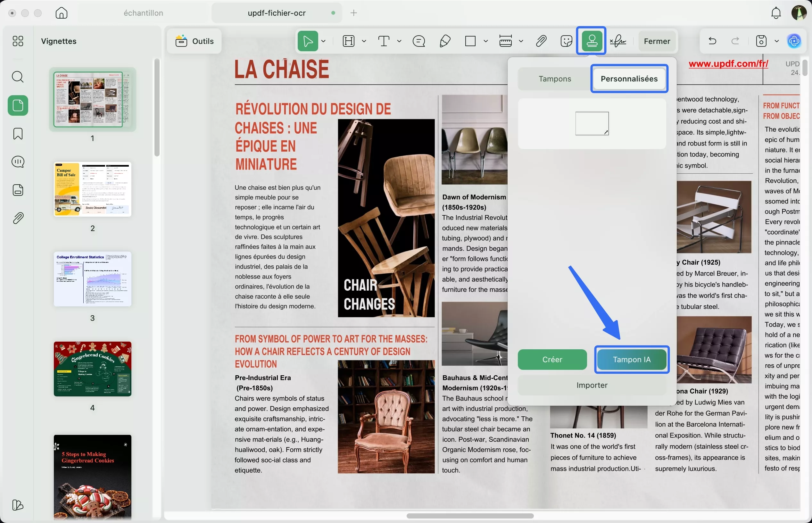The height and width of the screenshot is (523, 812).
Task: Switch to the Tampons tab
Action: [x=555, y=79]
